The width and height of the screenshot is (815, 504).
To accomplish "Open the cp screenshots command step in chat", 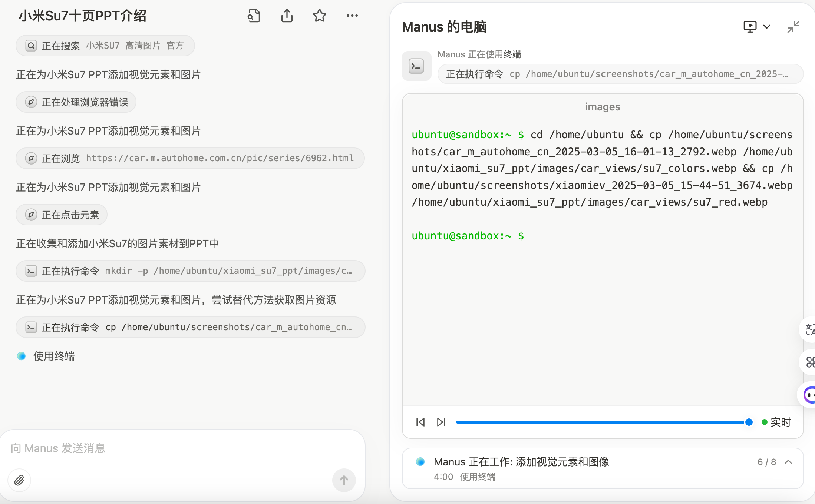I will pyautogui.click(x=191, y=327).
